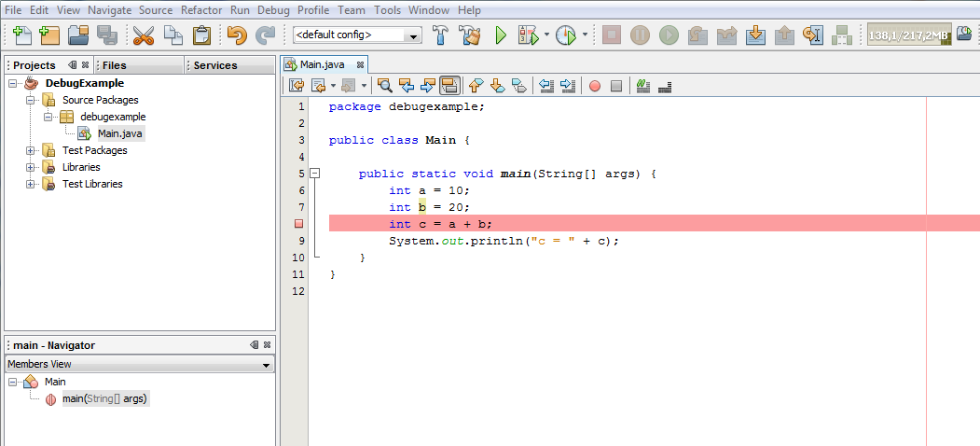
Task: Comment selected lines icon
Action: [642, 86]
